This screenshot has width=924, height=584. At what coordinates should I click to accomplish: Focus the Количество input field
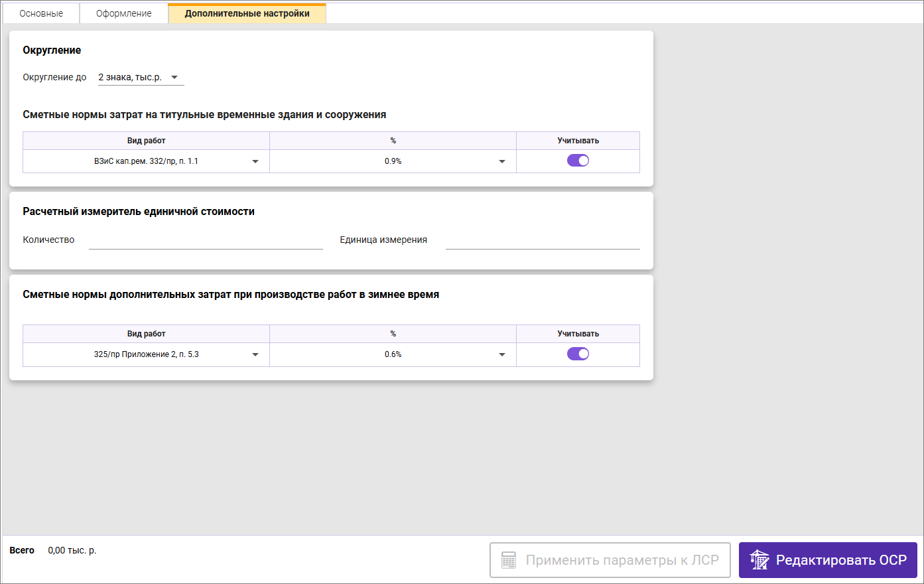pos(206,240)
